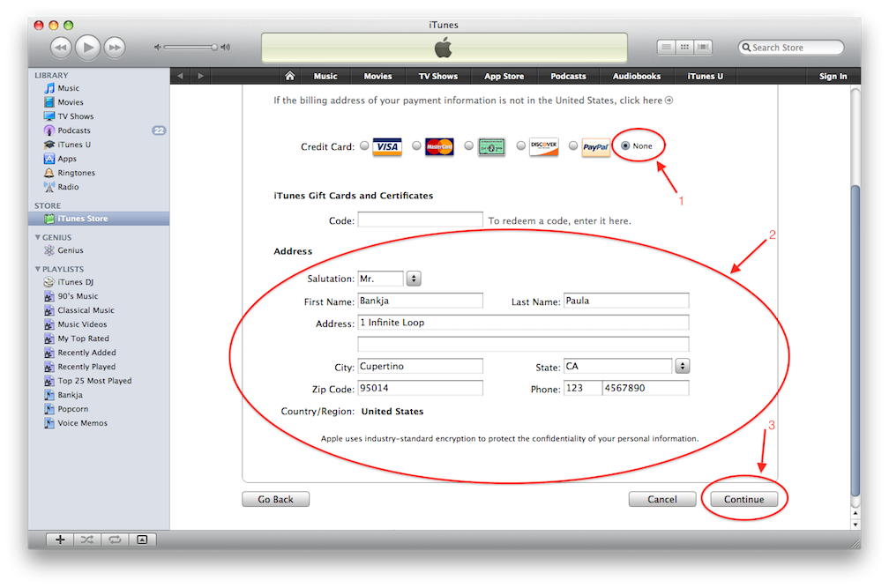889x588 pixels.
Task: Open the State dropdown
Action: click(x=683, y=367)
